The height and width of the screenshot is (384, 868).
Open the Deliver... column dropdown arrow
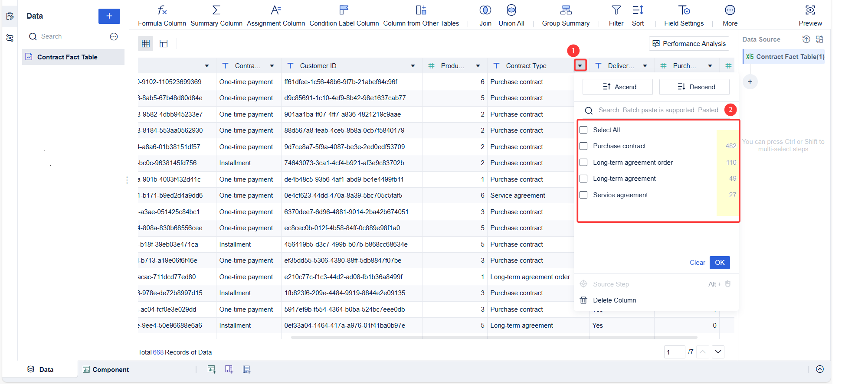tap(645, 66)
